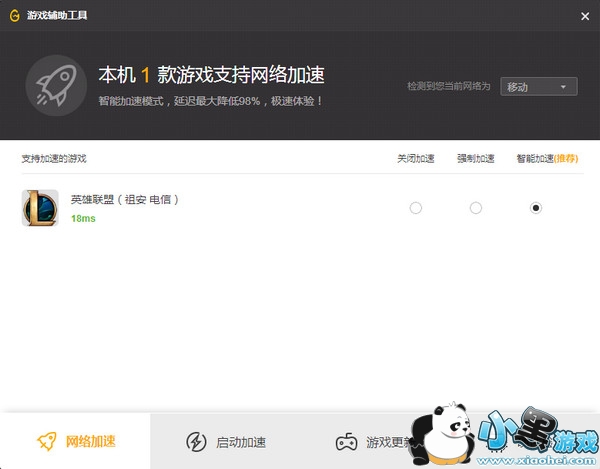The image size is (600, 469).
Task: Click the 英雄联盟（祖安 电信）game name
Action: 125,199
